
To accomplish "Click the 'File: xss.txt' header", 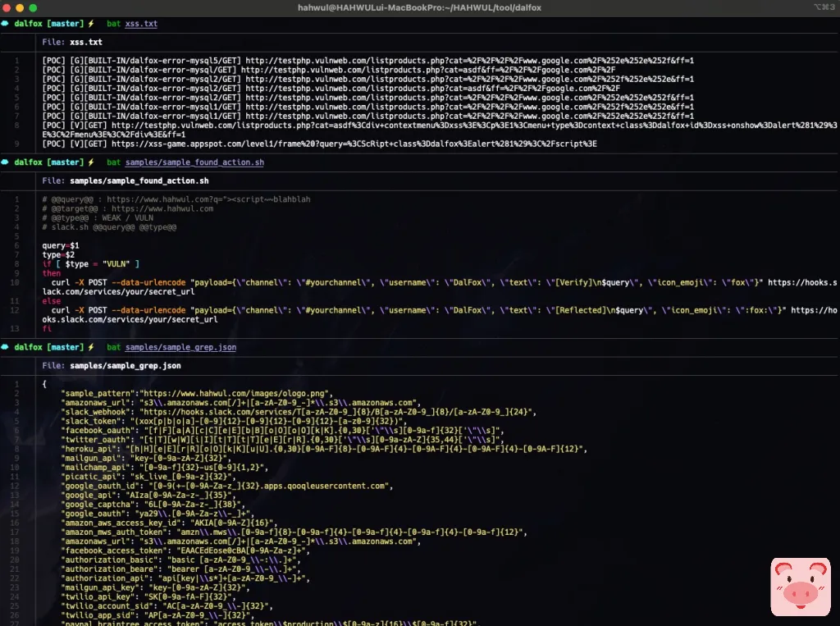I will [72, 42].
